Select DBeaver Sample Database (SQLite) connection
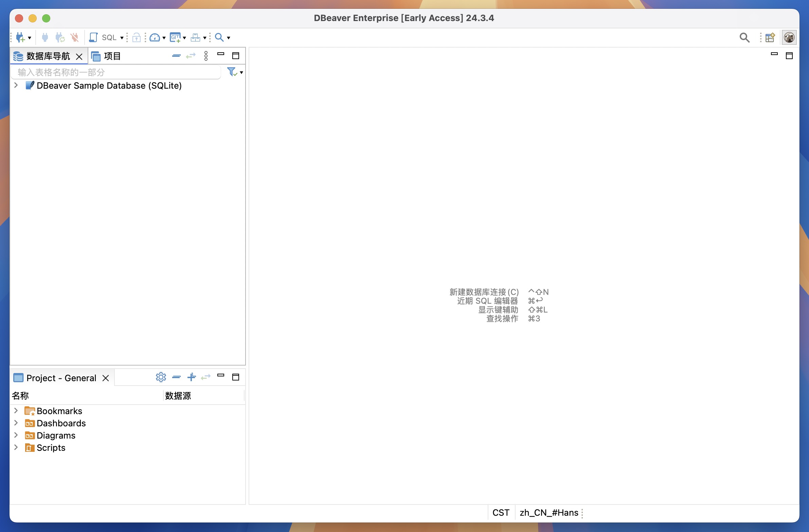 coord(109,85)
